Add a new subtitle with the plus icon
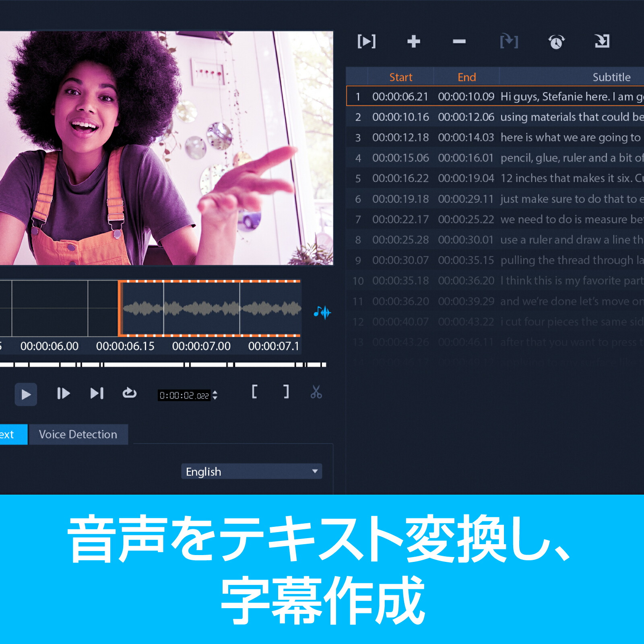The image size is (644, 644). click(414, 41)
